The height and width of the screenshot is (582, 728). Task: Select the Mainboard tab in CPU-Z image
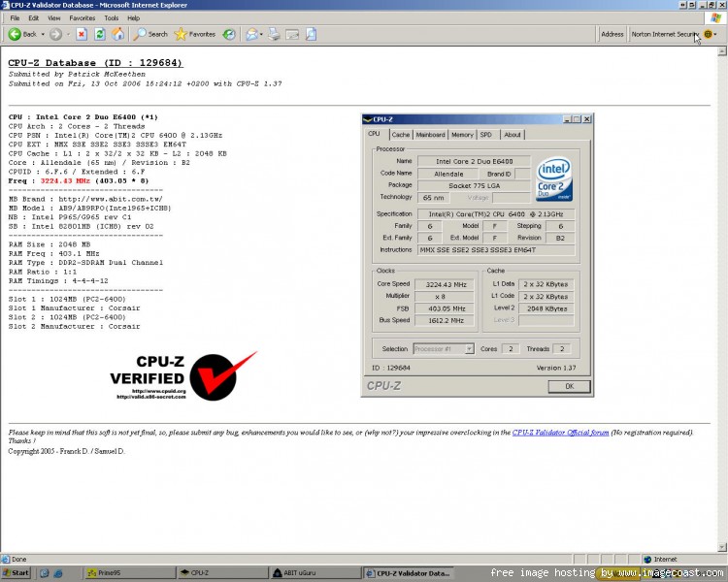pos(430,135)
